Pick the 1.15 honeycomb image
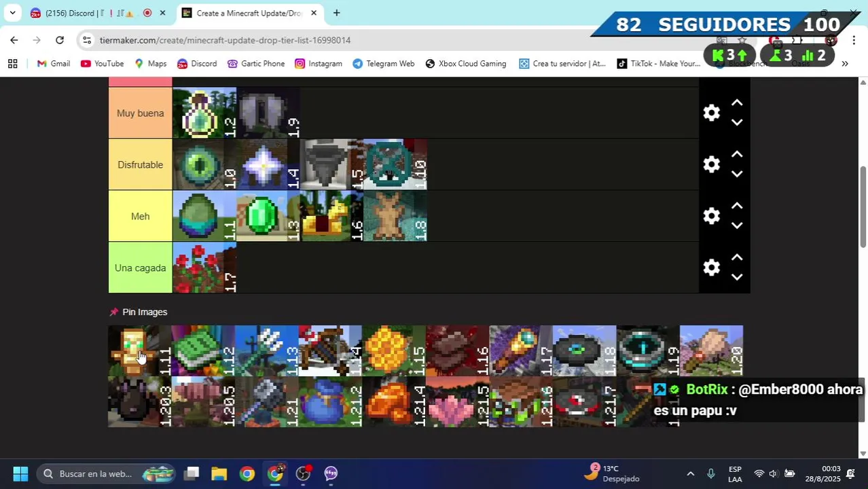 pyautogui.click(x=394, y=351)
